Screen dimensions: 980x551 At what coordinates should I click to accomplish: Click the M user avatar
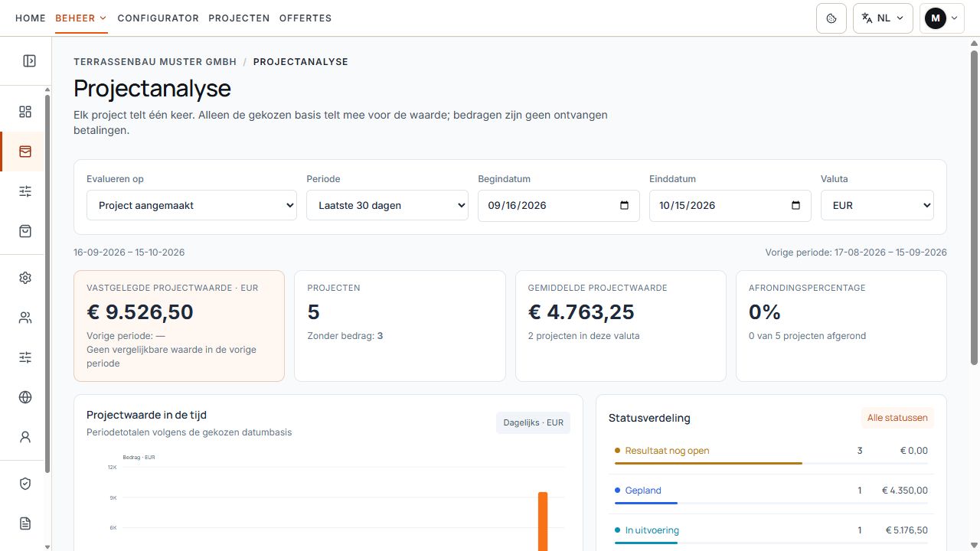[x=935, y=18]
